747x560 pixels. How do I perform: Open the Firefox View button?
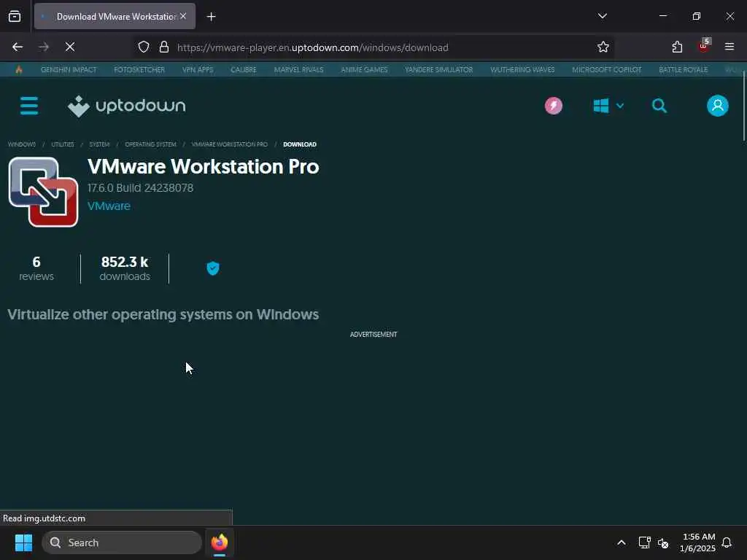click(15, 16)
